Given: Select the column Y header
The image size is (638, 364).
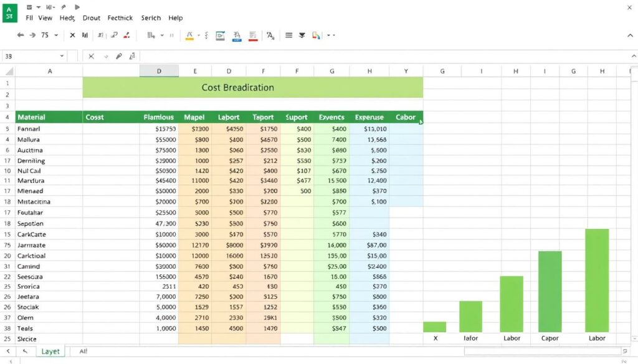Looking at the screenshot, I should coord(406,71).
